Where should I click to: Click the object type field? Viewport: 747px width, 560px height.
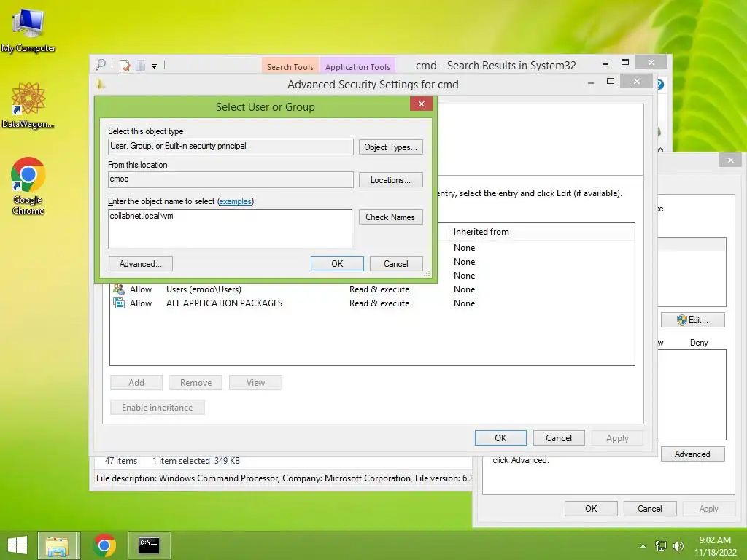231,147
